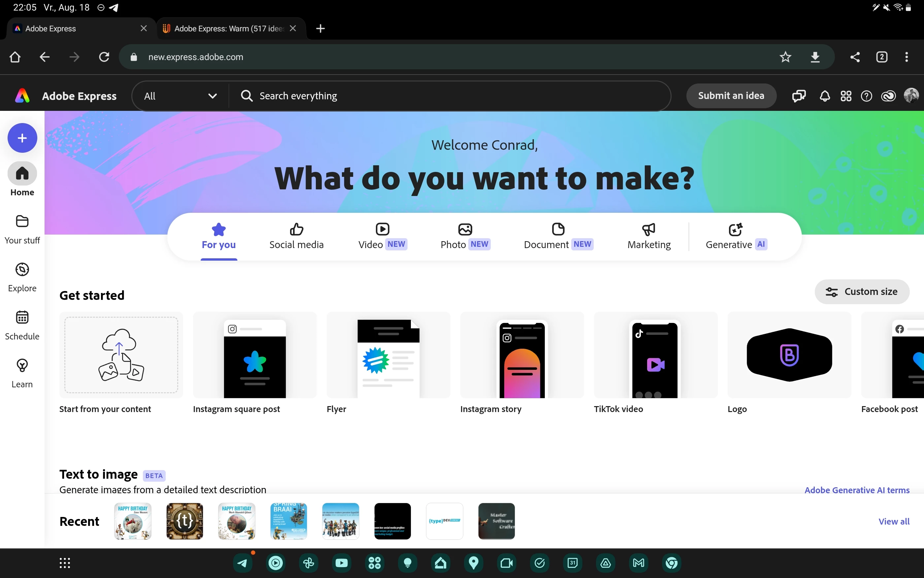Create a Logo from the card
The image size is (924, 578).
pos(789,363)
